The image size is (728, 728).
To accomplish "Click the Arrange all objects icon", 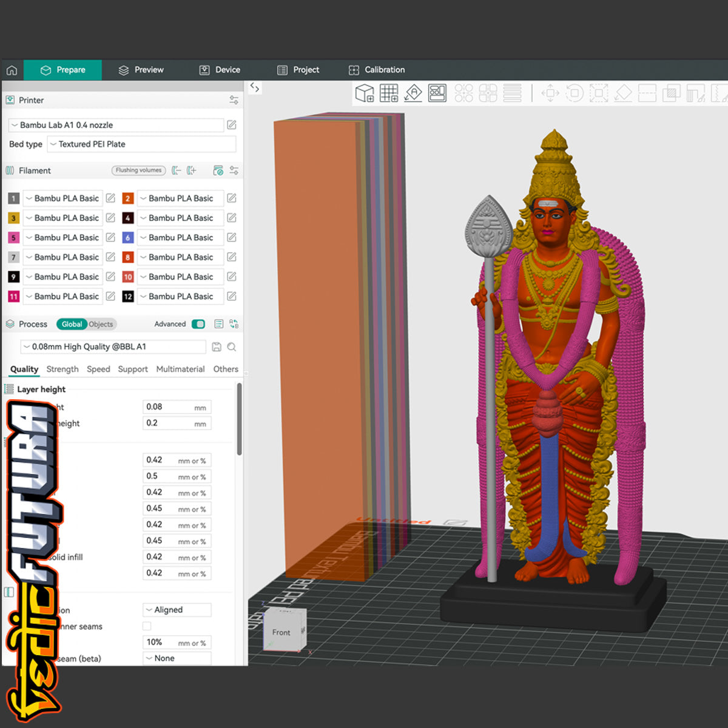I will pos(437,93).
